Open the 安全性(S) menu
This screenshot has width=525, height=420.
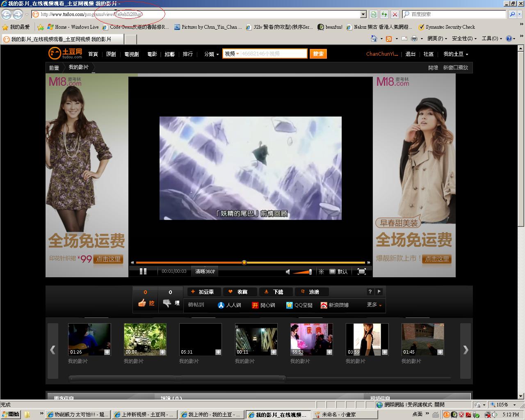(464, 39)
